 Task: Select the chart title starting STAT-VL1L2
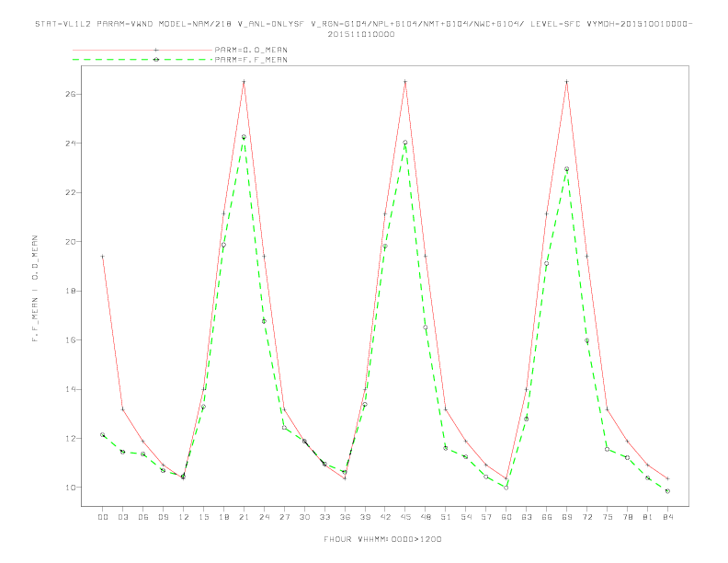coord(363,24)
